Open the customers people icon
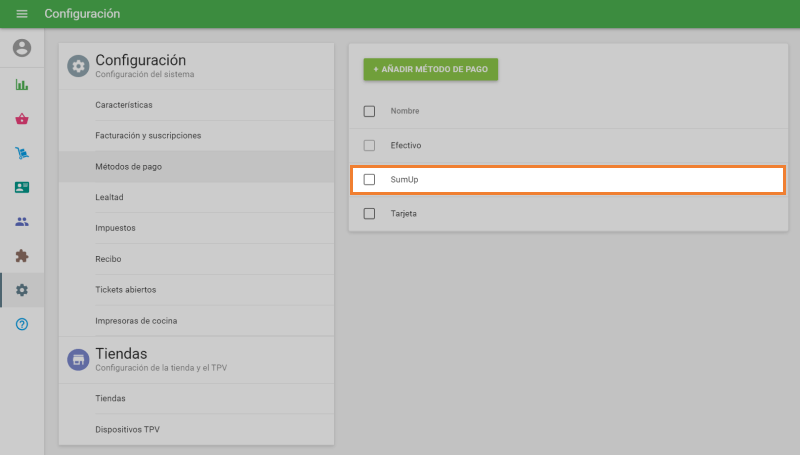This screenshot has height=455, width=800. coord(22,221)
